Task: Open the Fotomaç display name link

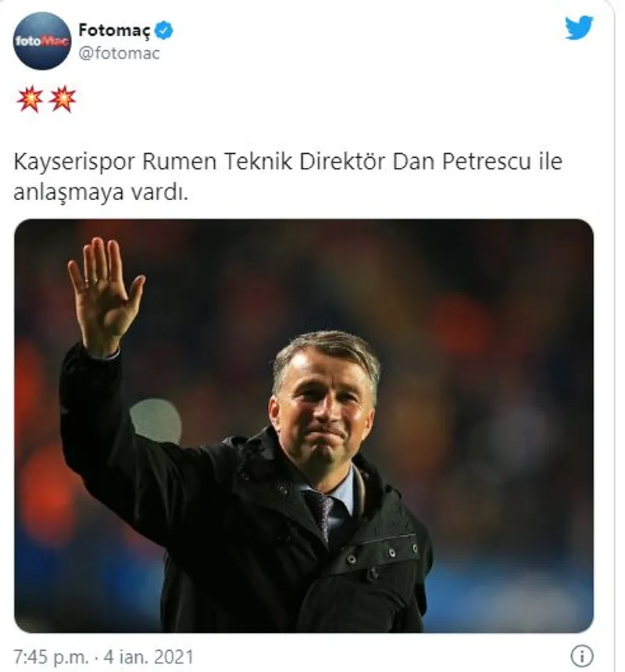Action: click(115, 30)
